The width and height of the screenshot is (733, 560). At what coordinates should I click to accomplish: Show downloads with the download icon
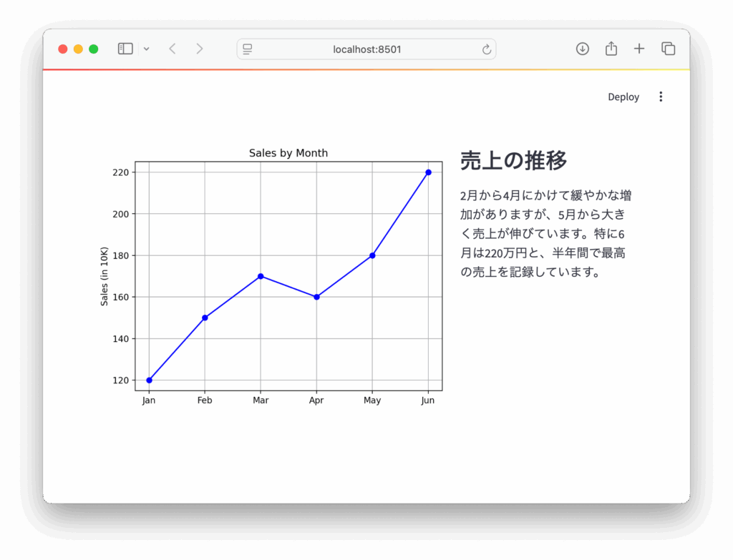click(x=583, y=49)
